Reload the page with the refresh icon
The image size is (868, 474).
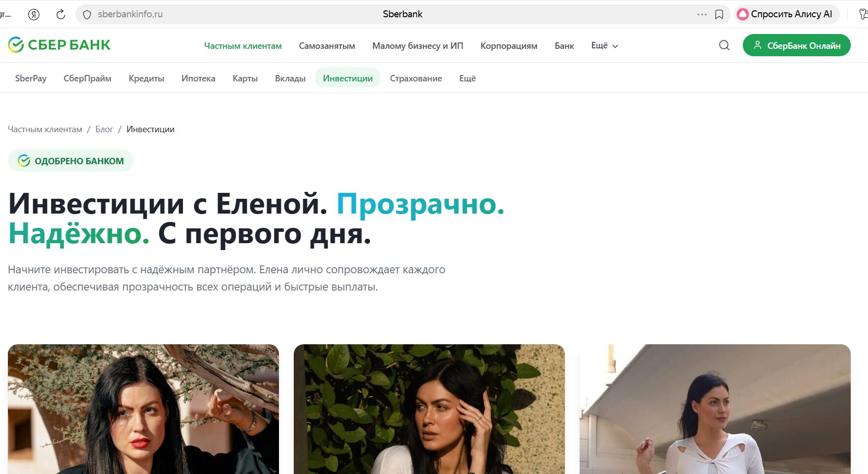click(x=61, y=14)
